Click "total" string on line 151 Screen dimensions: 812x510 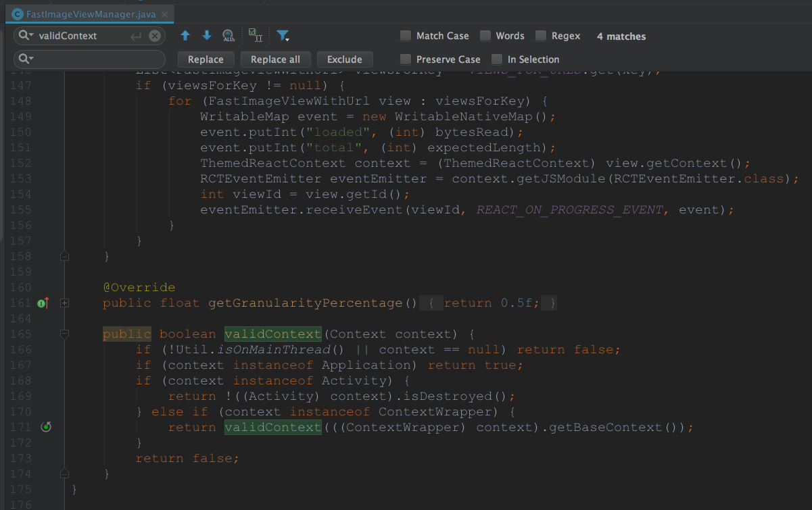click(334, 148)
